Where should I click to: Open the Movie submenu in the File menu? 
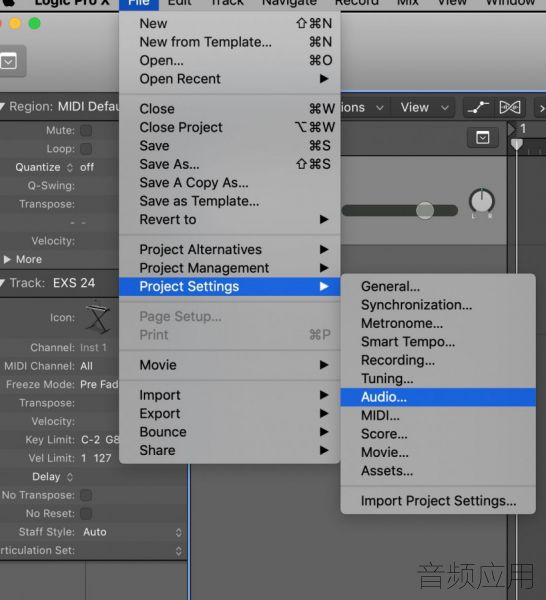(230, 365)
